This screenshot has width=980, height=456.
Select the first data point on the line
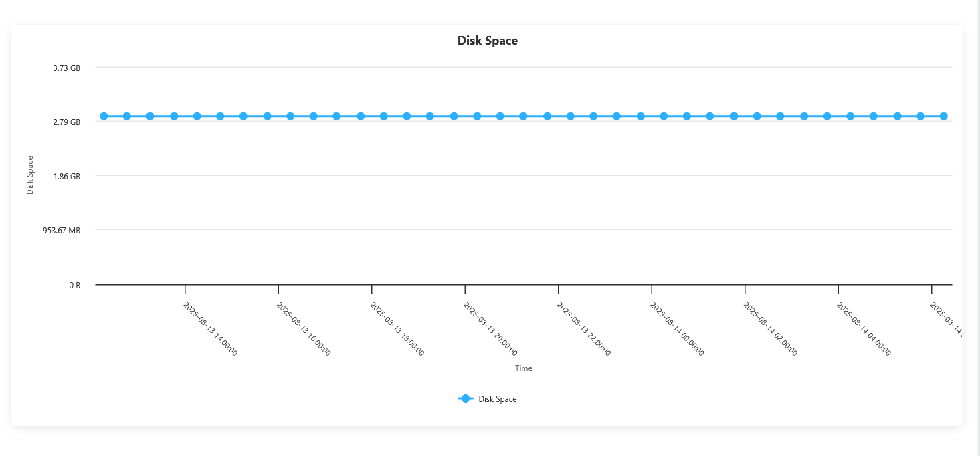coord(104,116)
